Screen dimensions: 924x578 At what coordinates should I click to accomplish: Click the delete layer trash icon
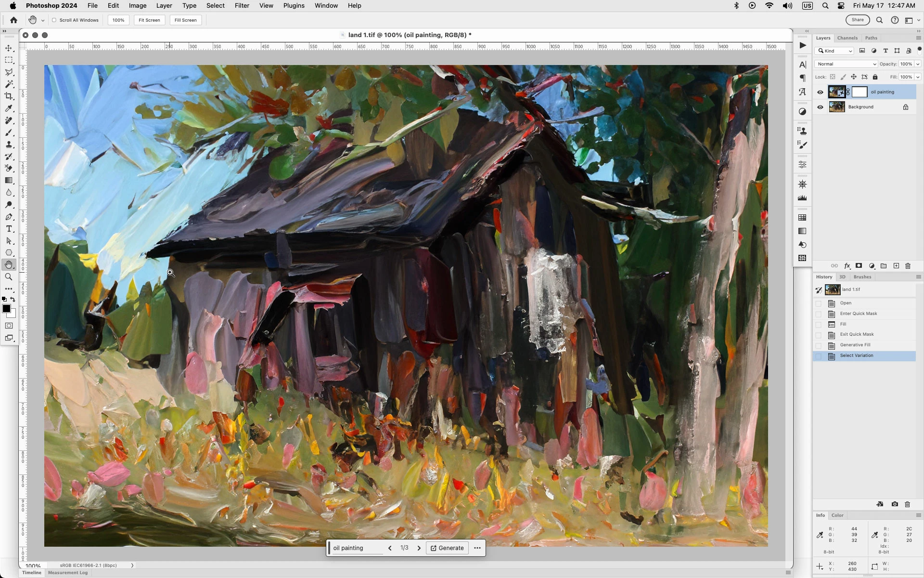[x=908, y=266]
